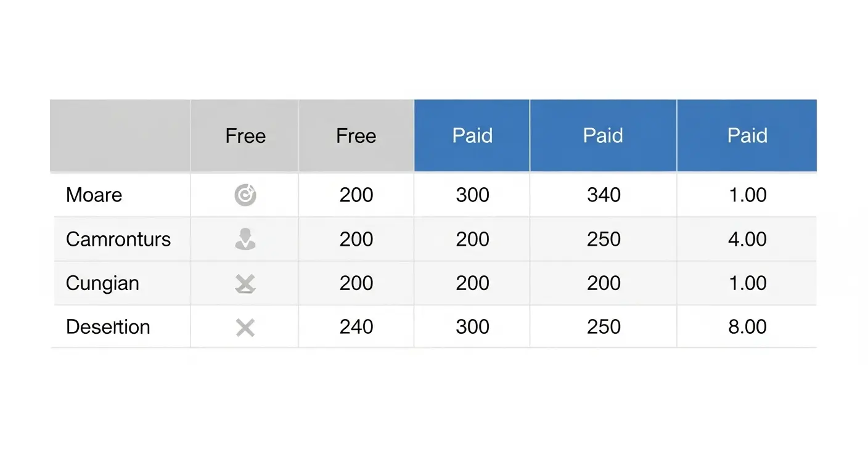Select the 340 cell in the Moare row
Screen dimensions: 868x473
(604, 195)
